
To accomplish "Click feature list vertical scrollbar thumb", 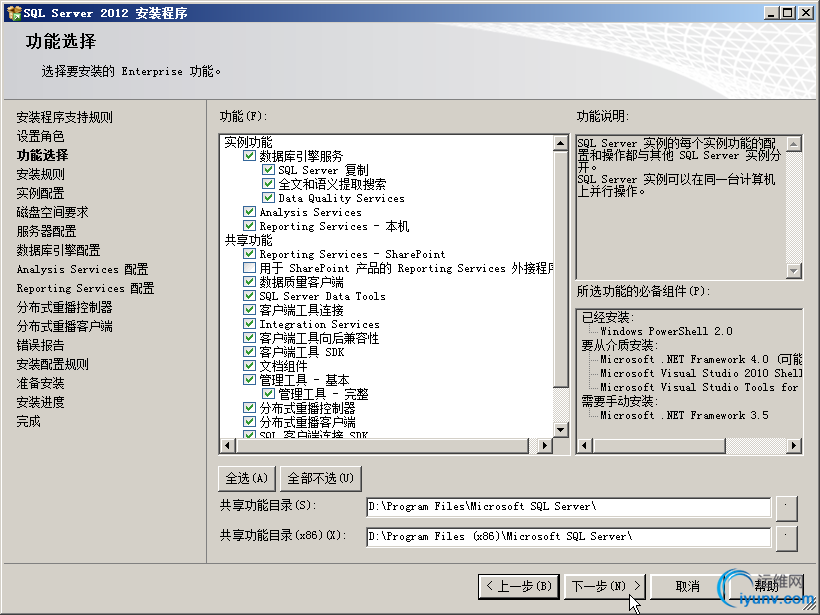I will (x=561, y=269).
